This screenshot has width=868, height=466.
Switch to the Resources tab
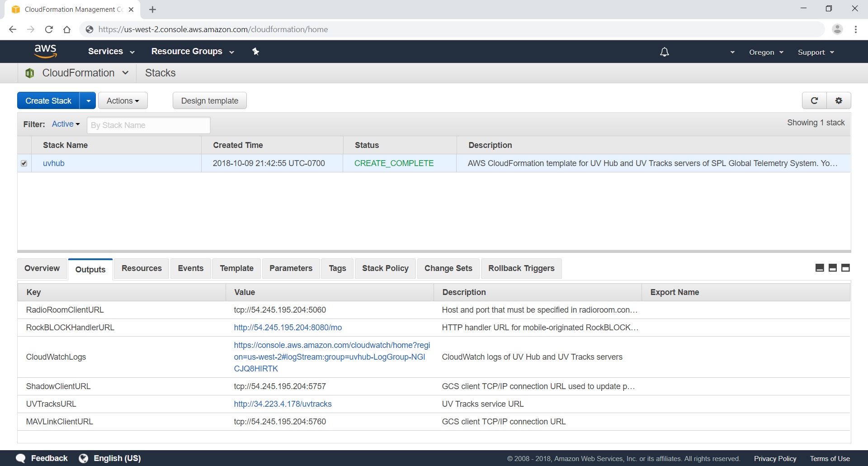point(142,268)
